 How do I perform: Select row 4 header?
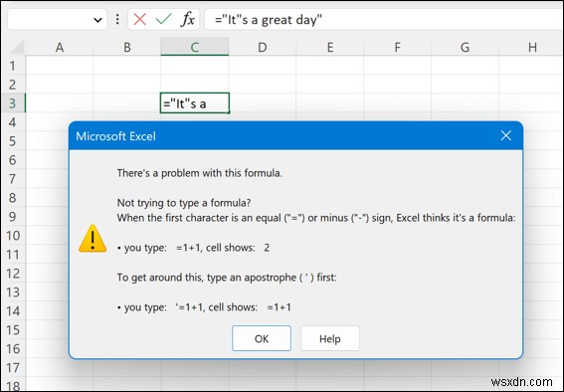pos(13,122)
